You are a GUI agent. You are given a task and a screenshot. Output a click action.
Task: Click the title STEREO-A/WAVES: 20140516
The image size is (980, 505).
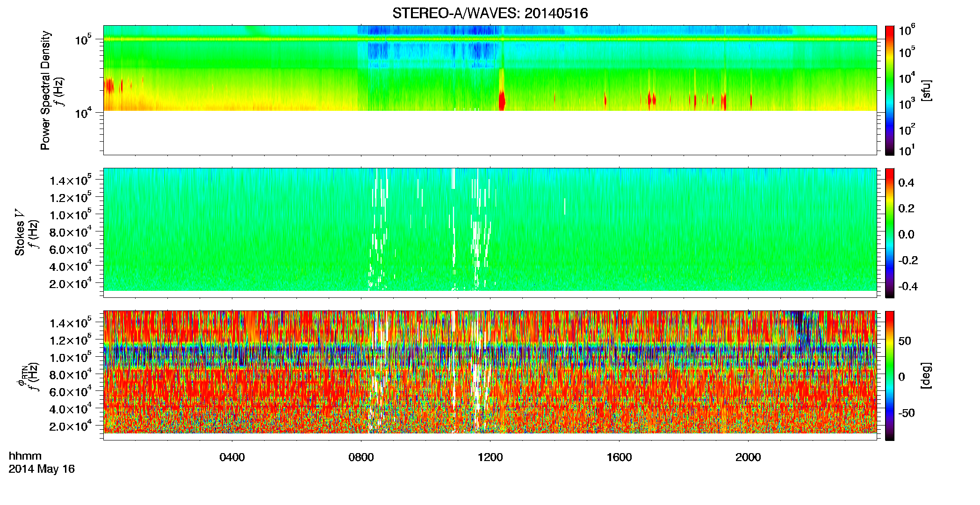pyautogui.click(x=490, y=13)
